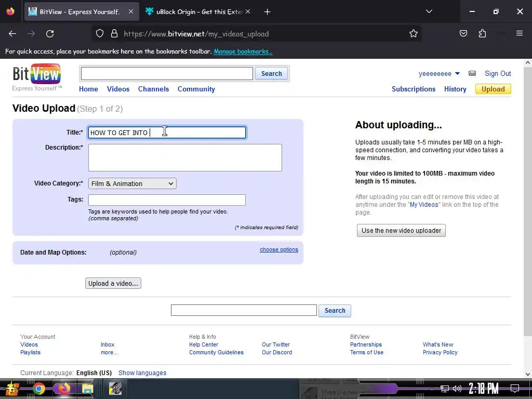This screenshot has width=532, height=399.
Task: Go back to the previous page
Action: pyautogui.click(x=12, y=34)
